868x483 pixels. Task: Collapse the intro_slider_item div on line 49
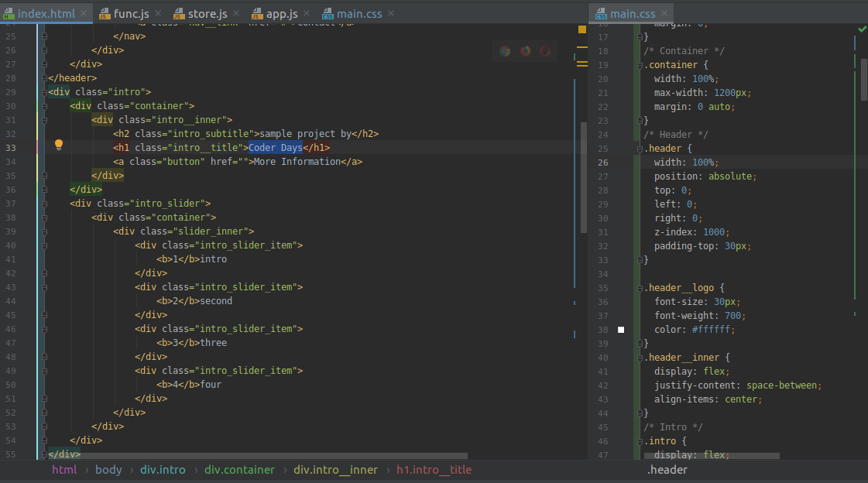click(44, 371)
